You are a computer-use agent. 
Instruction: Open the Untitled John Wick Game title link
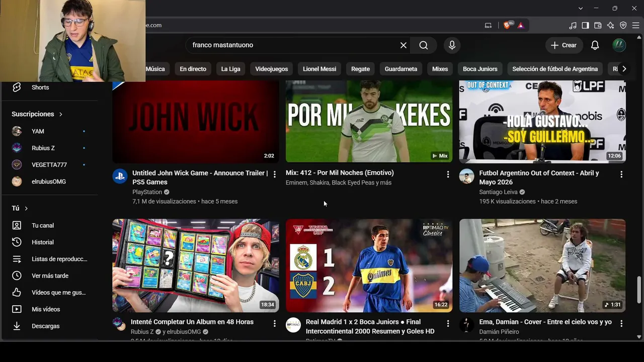point(200,177)
